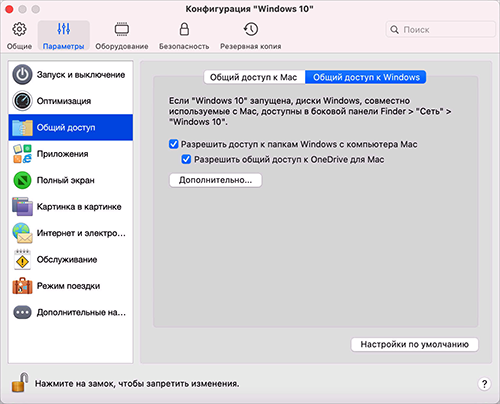Select Дополнительные на… label in sidebar
The height and width of the screenshot is (404, 500).
click(81, 312)
